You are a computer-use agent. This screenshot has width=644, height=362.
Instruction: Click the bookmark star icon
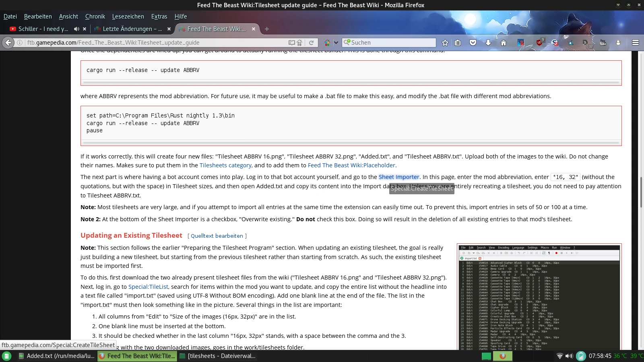point(445,43)
